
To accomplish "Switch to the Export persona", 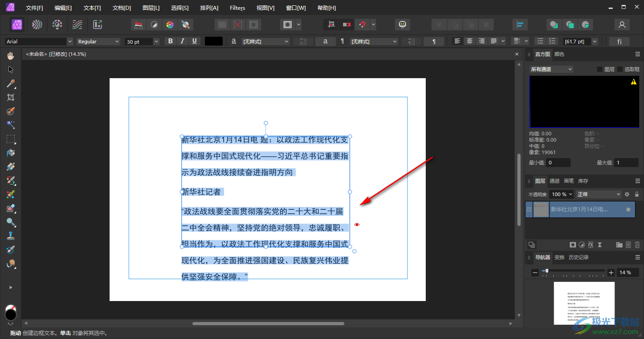I will [x=97, y=24].
